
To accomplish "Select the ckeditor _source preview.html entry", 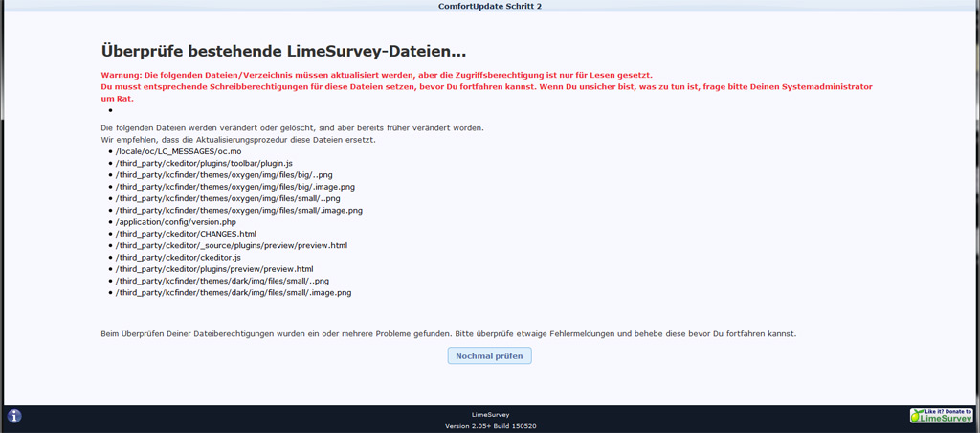I will pos(231,245).
